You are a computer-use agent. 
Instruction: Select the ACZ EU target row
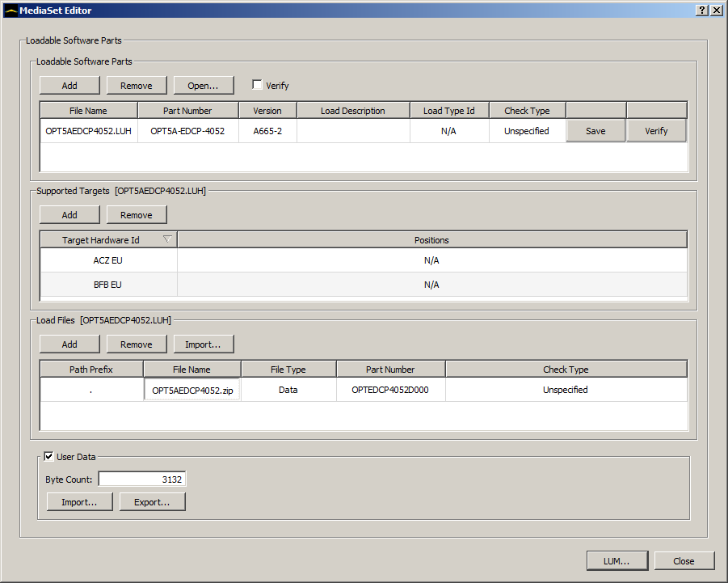coord(108,260)
